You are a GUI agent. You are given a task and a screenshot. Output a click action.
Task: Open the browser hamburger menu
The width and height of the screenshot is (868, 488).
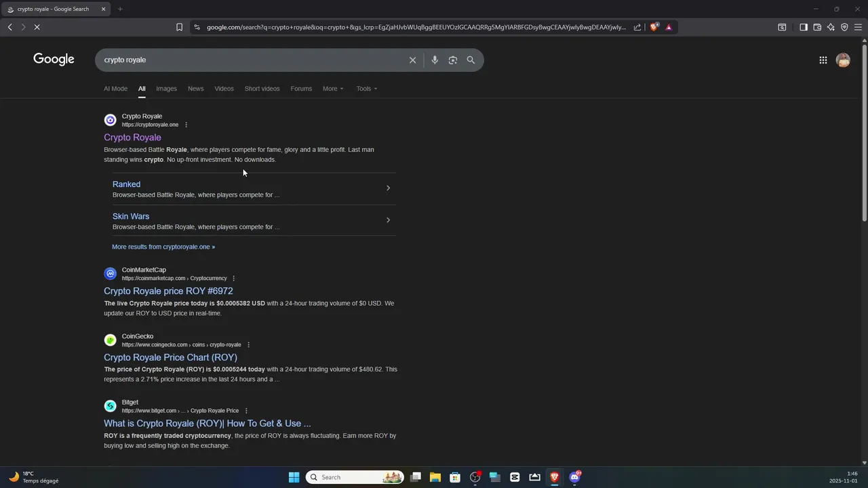858,27
